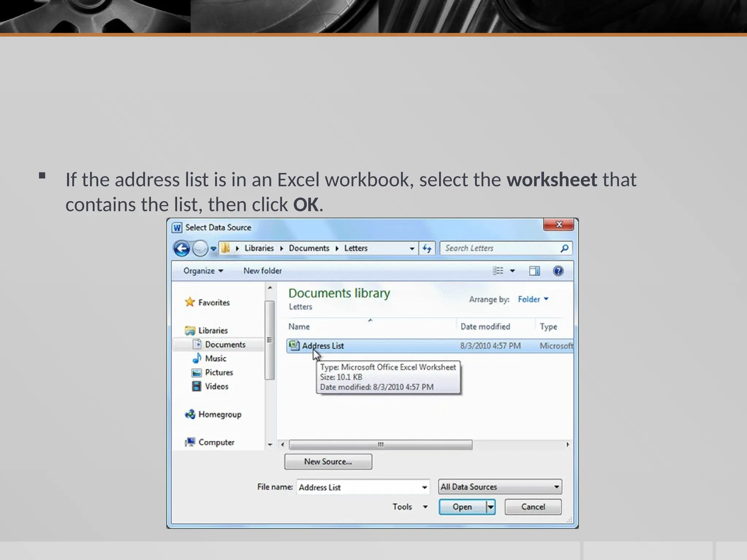Click the Open button

(x=462, y=507)
